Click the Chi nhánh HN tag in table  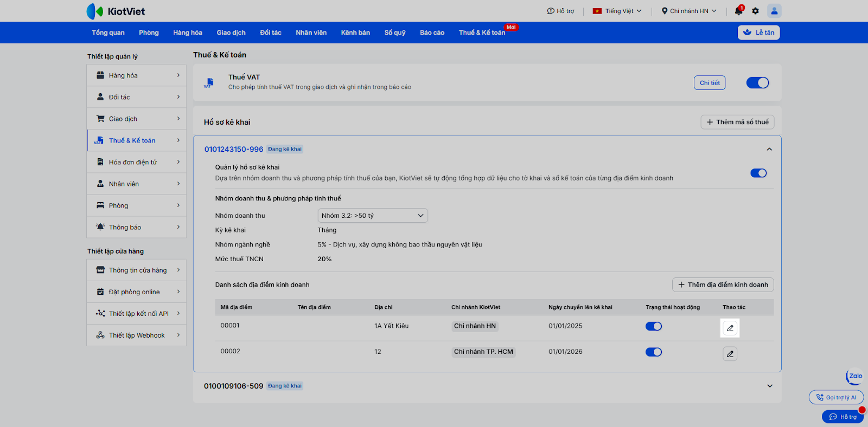pyautogui.click(x=475, y=326)
